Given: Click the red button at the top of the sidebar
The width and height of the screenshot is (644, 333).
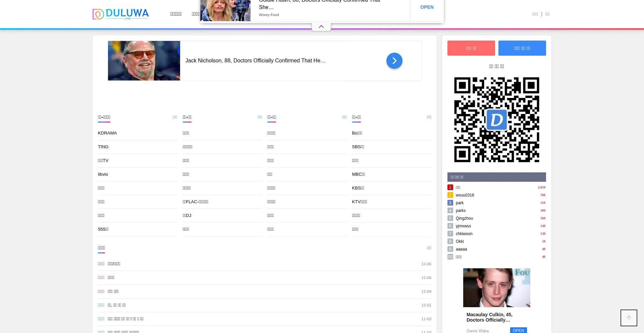Looking at the screenshot, I should pyautogui.click(x=471, y=48).
